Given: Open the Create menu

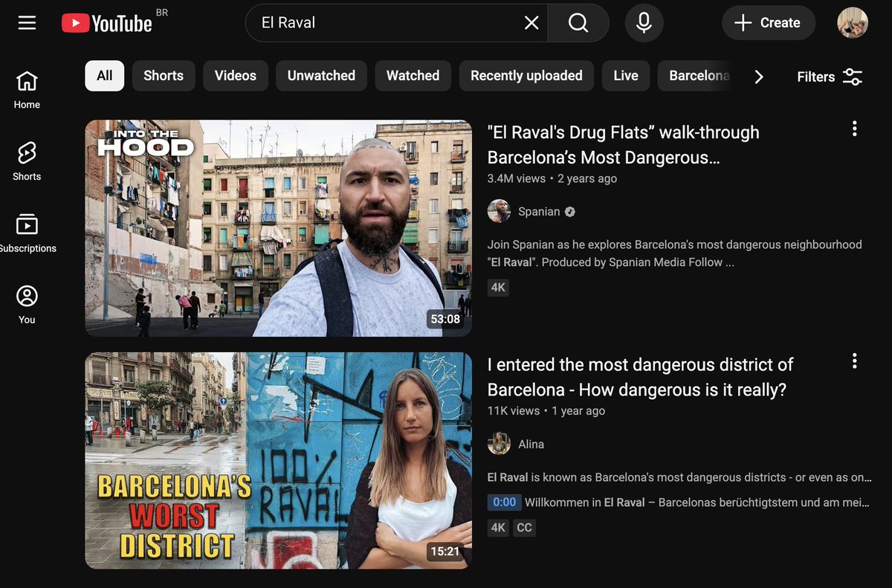Looking at the screenshot, I should [x=769, y=23].
